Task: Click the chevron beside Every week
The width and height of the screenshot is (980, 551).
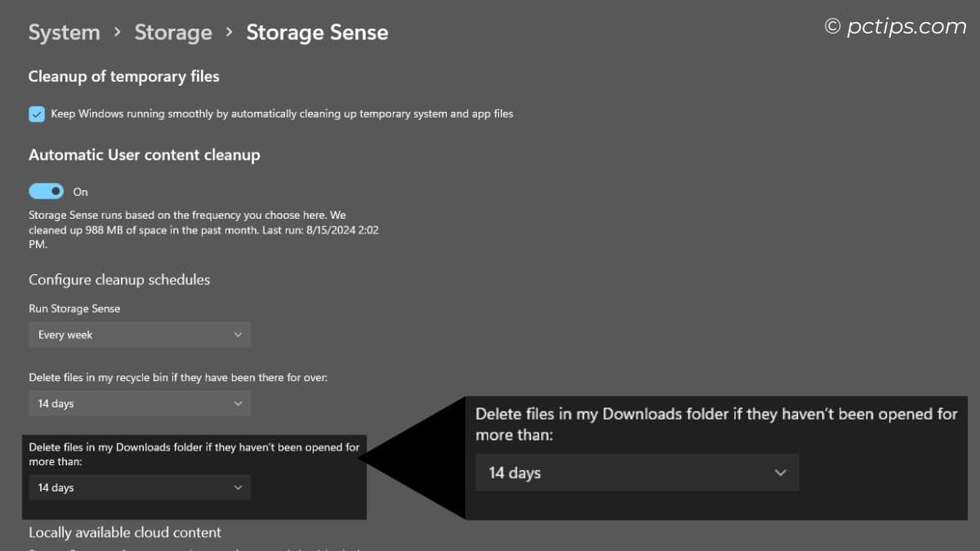Action: click(x=238, y=335)
